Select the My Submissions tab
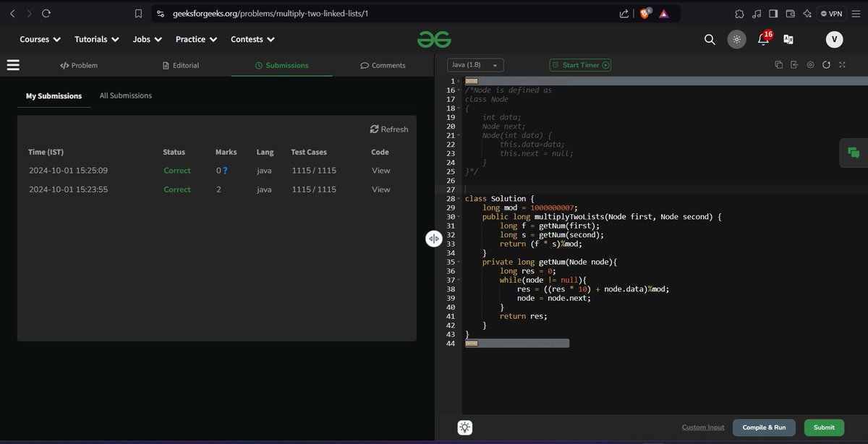 tap(54, 95)
